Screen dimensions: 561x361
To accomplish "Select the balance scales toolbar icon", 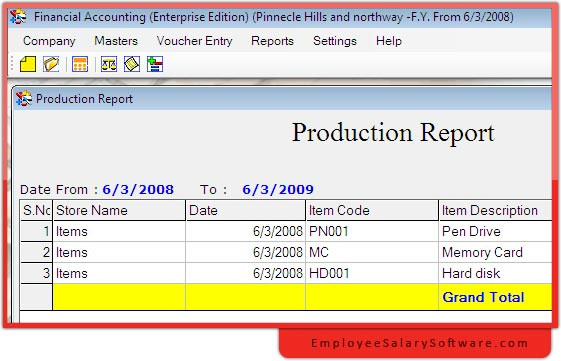I will 109,64.
